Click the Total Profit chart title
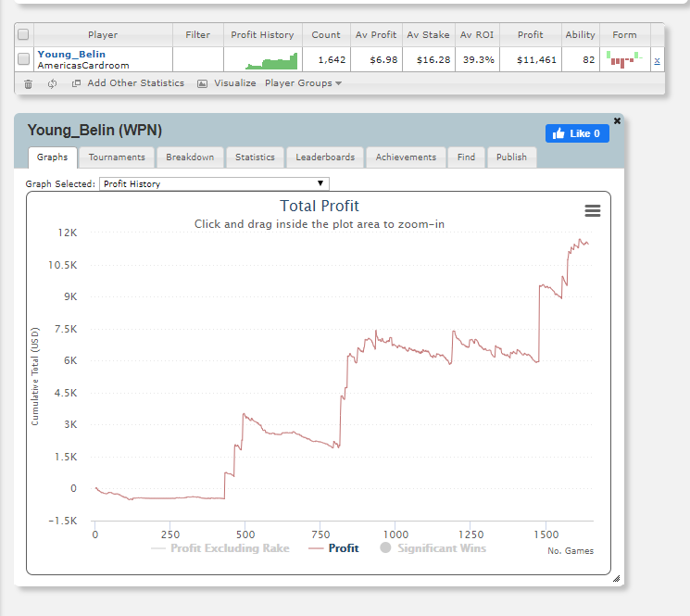The width and height of the screenshot is (690, 616). (320, 206)
